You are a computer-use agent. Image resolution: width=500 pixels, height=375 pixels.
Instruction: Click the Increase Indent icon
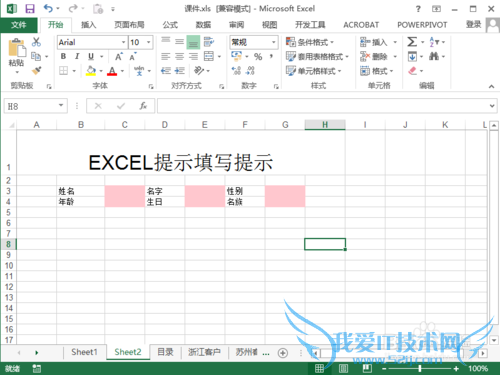coord(180,71)
